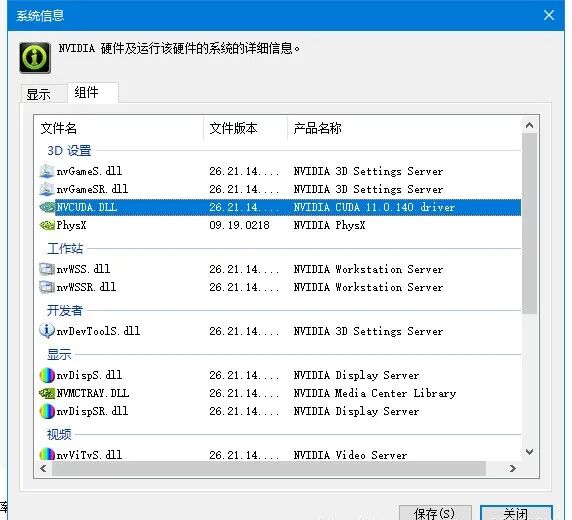Screen dimensions: 572x520
Task: Select the nvWSS.dll file name
Action: click(83, 269)
